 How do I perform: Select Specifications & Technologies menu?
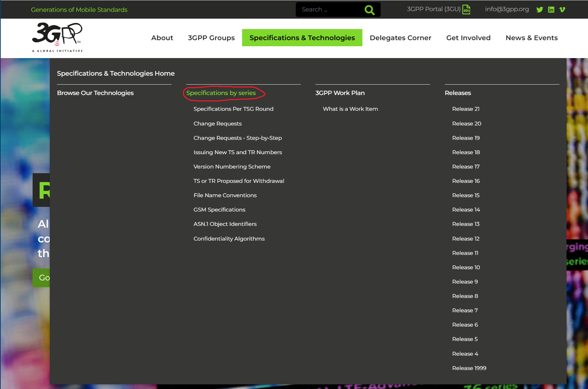[x=302, y=38]
